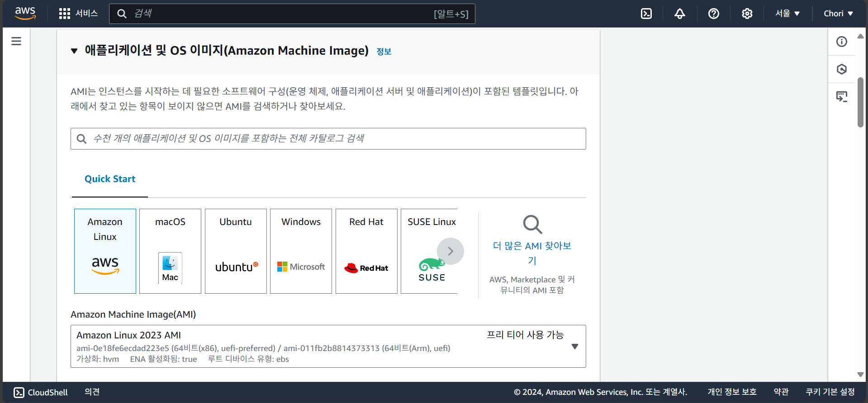This screenshot has height=403, width=868.
Task: Open the Chori account dropdown
Action: (x=838, y=14)
